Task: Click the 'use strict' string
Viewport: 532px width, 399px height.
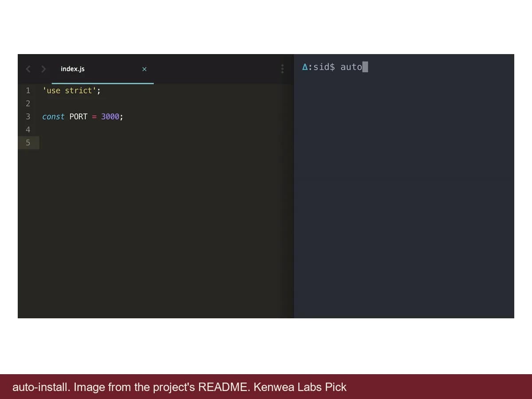Action: click(x=70, y=90)
